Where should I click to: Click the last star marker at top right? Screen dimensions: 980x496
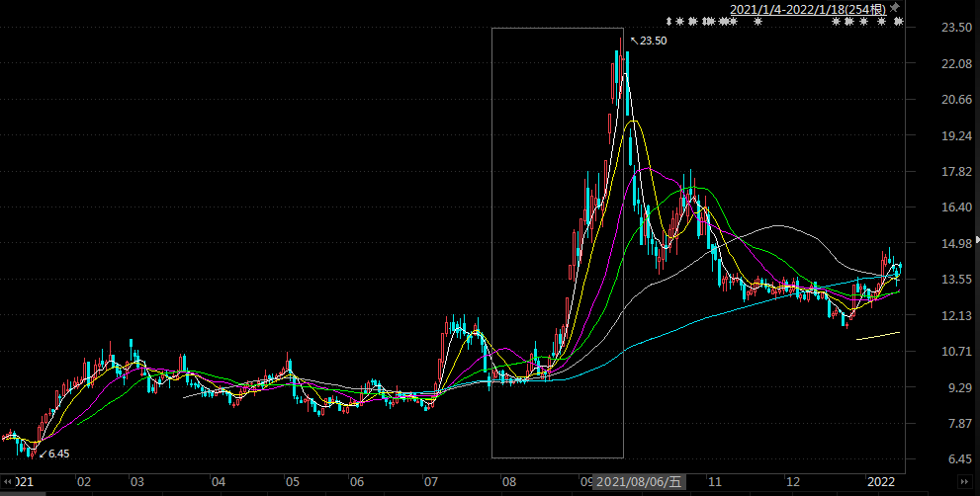click(899, 21)
